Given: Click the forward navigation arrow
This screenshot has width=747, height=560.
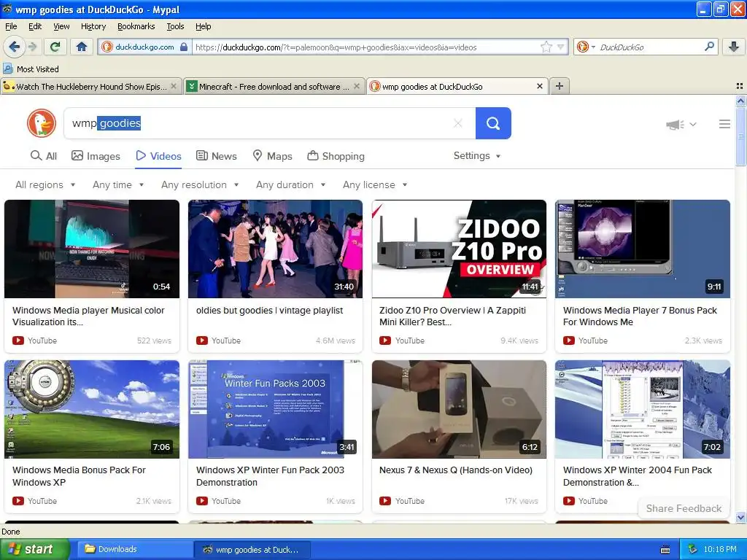Looking at the screenshot, I should tap(32, 47).
